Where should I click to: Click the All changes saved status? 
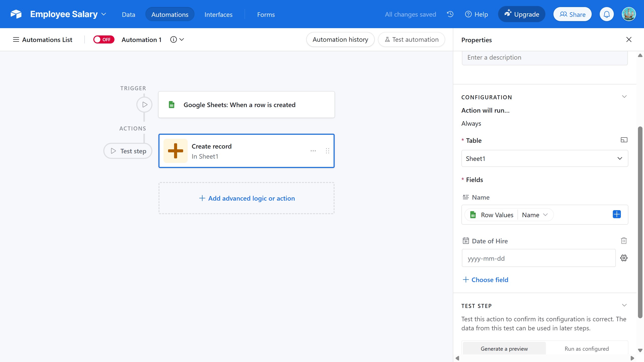pos(410,14)
